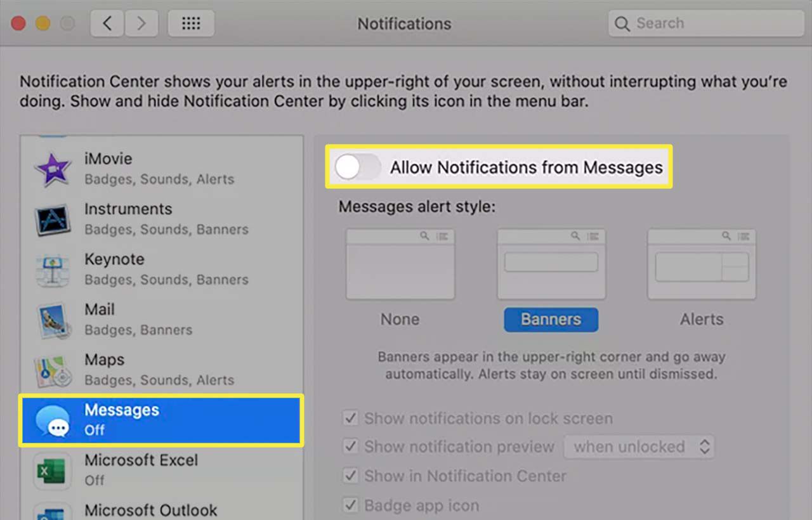Pick the Alerts alert style thumbnail
812x520 pixels.
pyautogui.click(x=702, y=264)
